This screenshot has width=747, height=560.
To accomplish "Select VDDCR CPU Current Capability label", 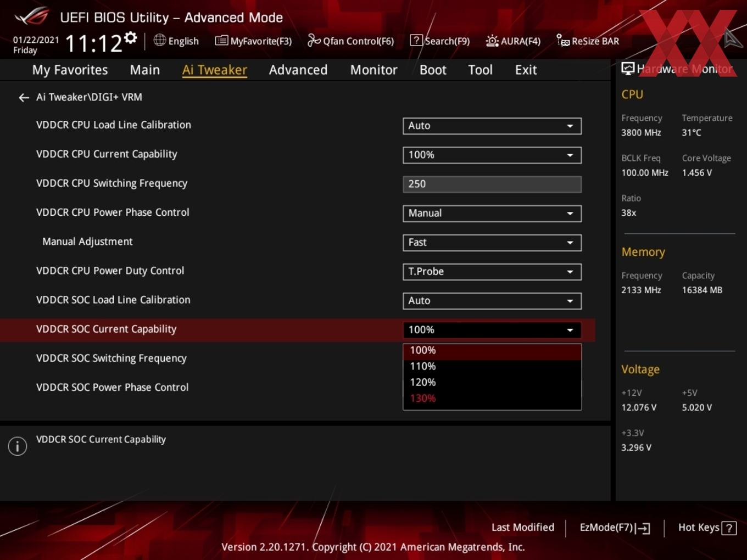I will coord(107,154).
